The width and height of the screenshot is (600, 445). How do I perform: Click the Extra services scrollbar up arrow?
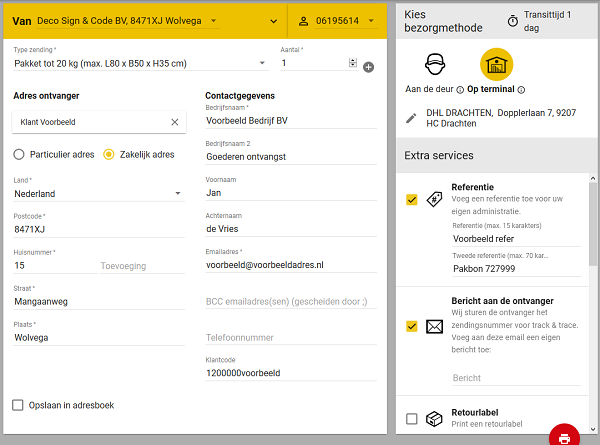[593, 178]
